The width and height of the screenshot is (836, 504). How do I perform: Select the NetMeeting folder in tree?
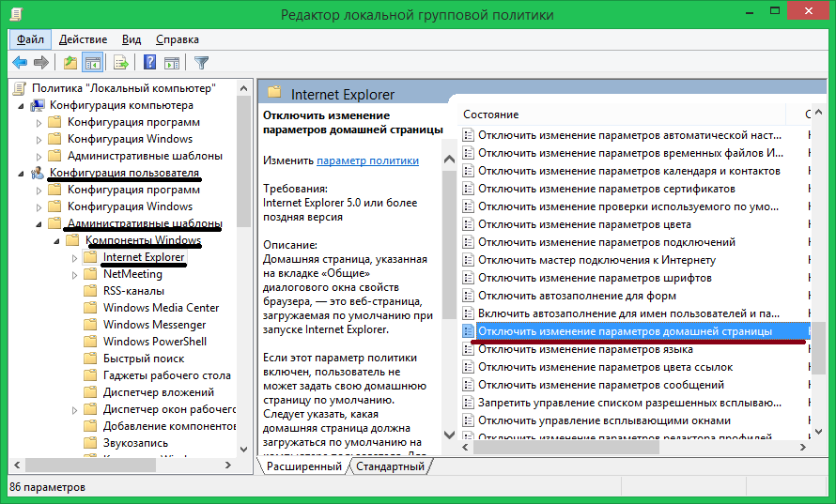tap(132, 274)
